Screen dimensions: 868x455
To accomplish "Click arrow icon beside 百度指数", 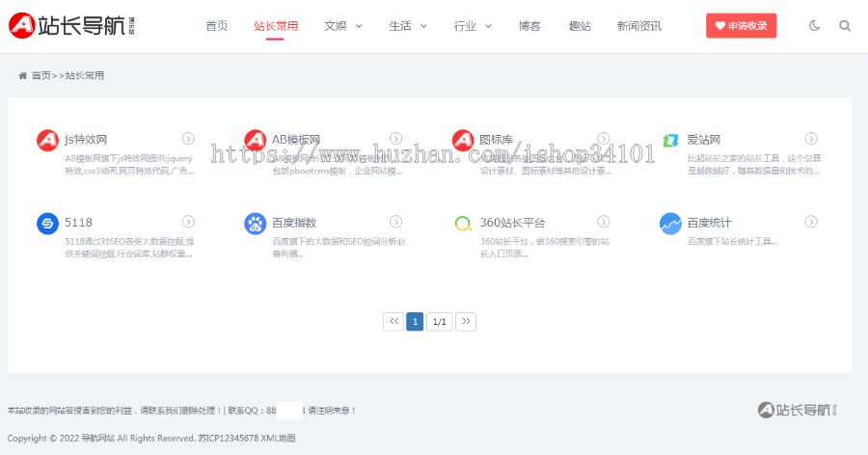I will point(395,222).
